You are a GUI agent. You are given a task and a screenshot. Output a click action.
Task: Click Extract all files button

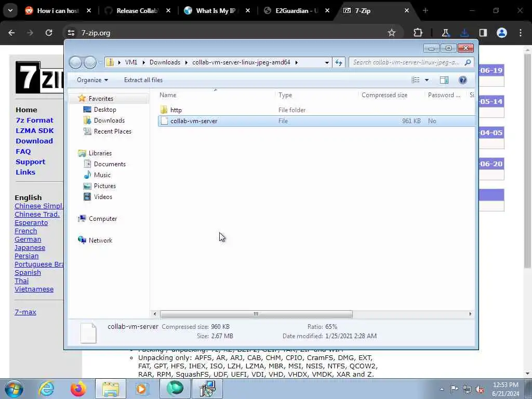click(143, 80)
